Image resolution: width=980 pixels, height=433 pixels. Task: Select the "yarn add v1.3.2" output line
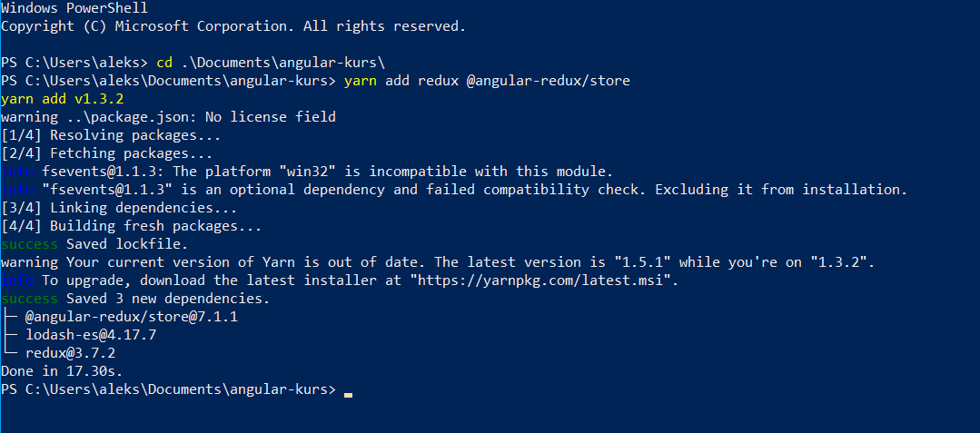coord(62,99)
